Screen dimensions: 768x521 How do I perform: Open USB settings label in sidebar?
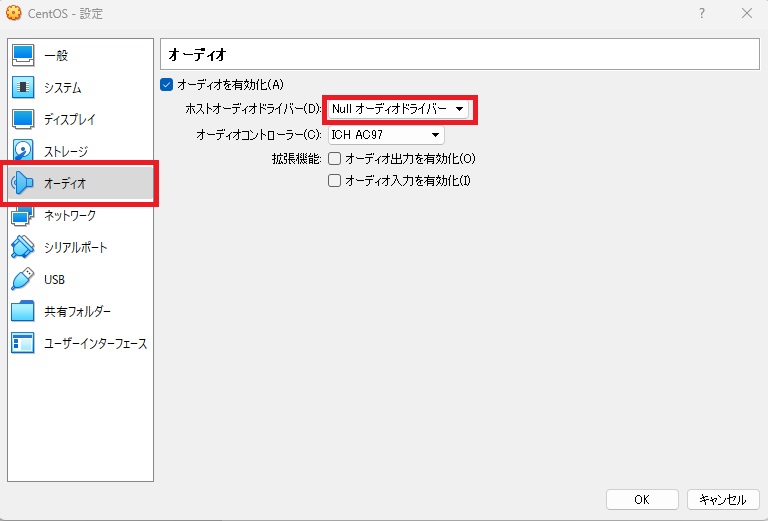54,280
